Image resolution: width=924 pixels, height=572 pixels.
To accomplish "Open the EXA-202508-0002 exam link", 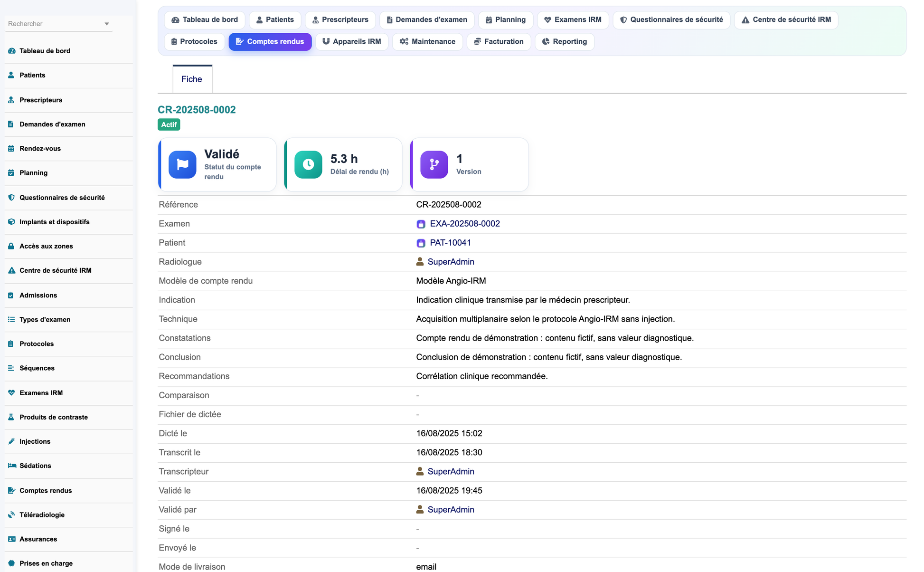I will (x=465, y=224).
